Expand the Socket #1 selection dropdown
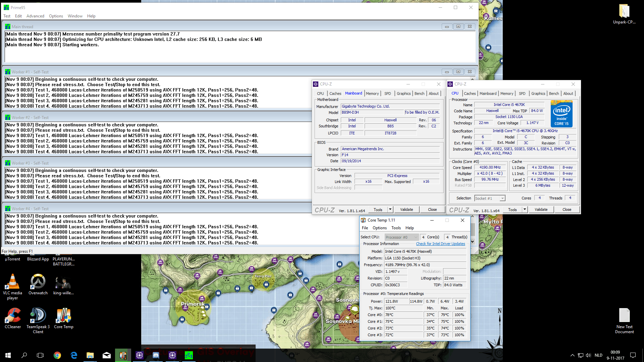644x362 pixels. 502,198
